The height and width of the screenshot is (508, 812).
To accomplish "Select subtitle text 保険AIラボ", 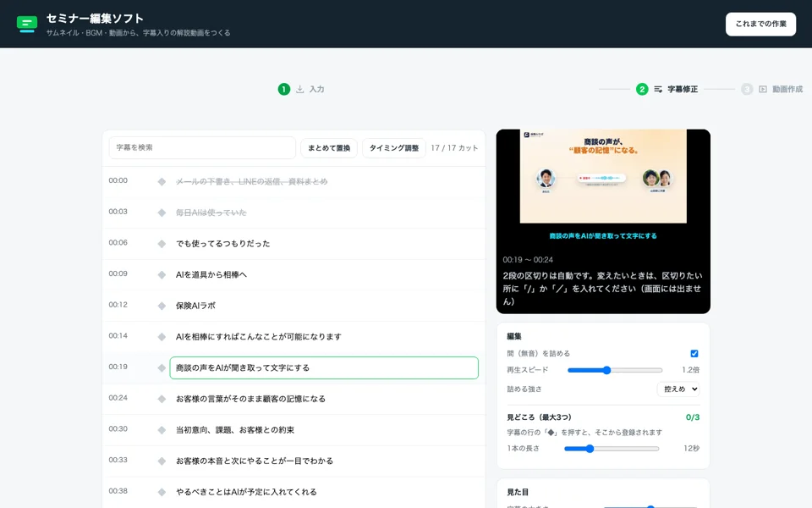I will tap(195, 306).
